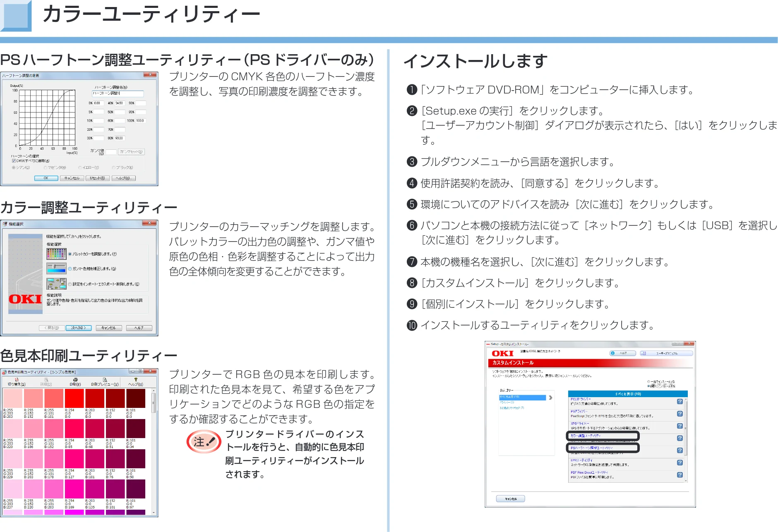Click リセット(R) in halftone dialog
This screenshot has width=778, height=532.
(97, 178)
